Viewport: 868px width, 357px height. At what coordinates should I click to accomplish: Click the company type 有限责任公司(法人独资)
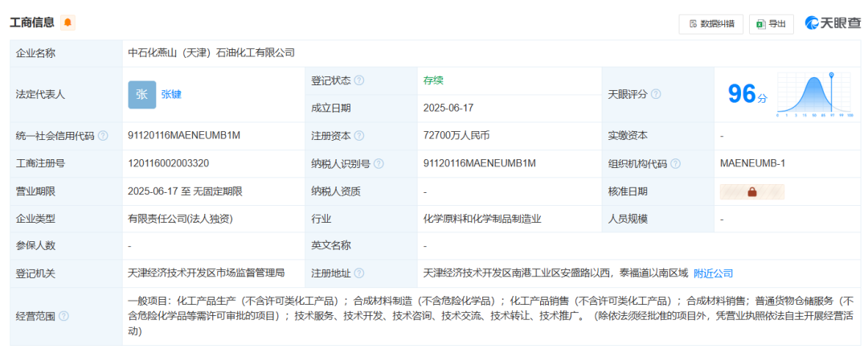(181, 219)
